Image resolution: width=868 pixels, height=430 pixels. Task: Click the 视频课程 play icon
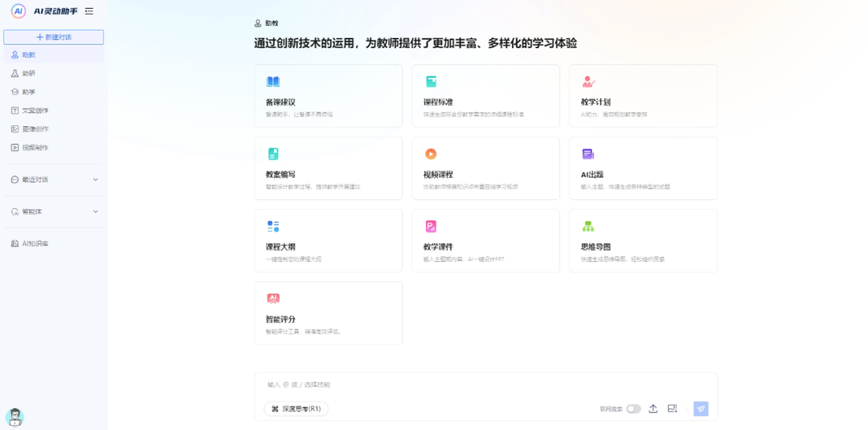click(431, 154)
